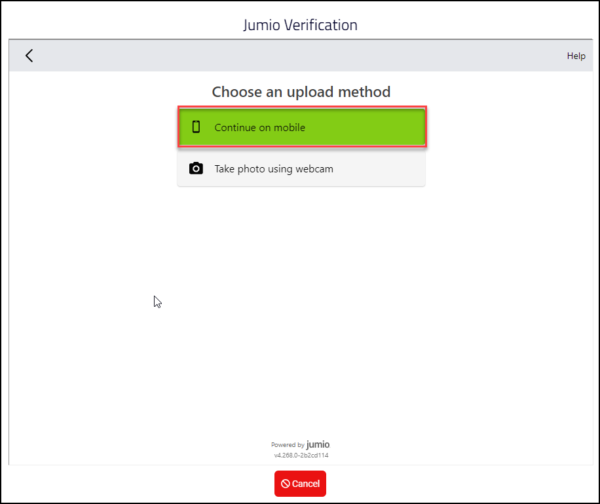Click the Choose an upload method heading
The height and width of the screenshot is (504, 600).
click(301, 92)
